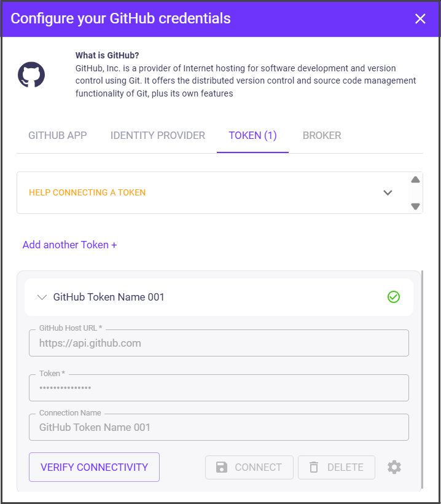
Task: Click the floppy disk save icon on Connect
Action: coord(222,467)
